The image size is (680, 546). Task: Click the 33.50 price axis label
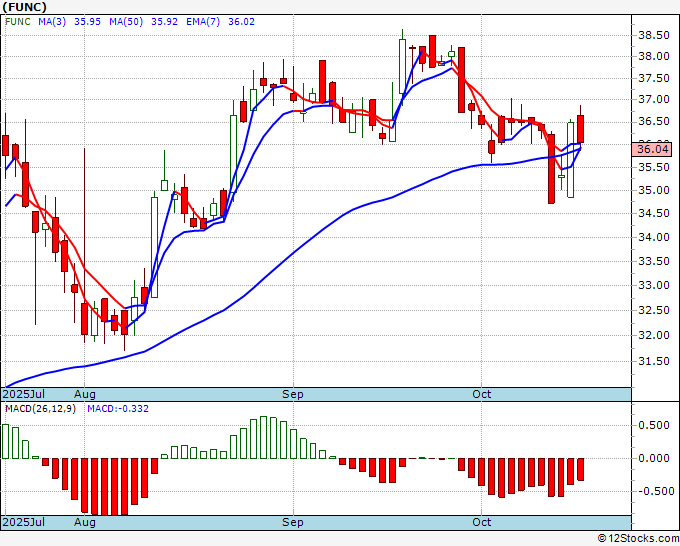(654, 262)
